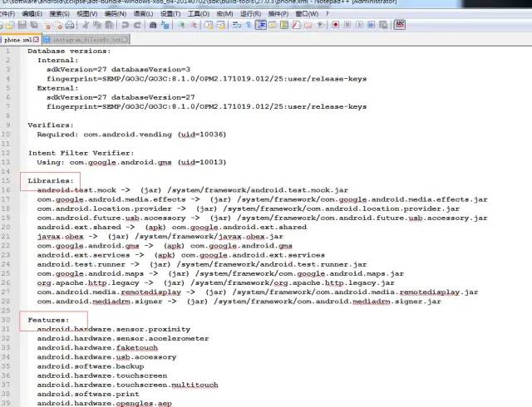532x407 pixels.
Task: Toggle the file monitoring toolbar icon
Action: [x=320, y=25]
